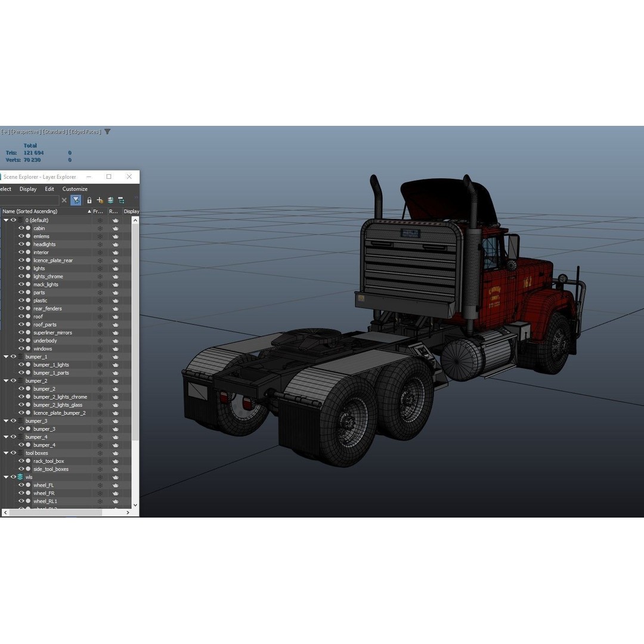Sort by the Name column header
The image size is (644, 644).
click(x=46, y=212)
